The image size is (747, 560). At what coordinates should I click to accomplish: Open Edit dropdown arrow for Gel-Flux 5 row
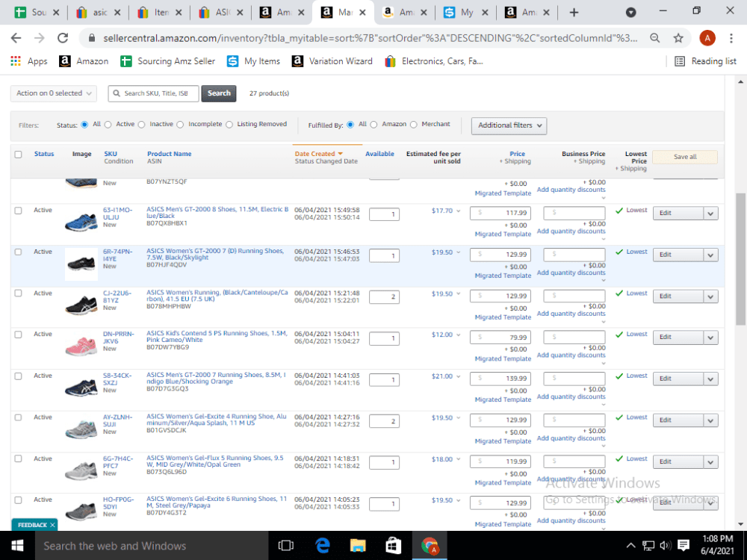click(710, 462)
